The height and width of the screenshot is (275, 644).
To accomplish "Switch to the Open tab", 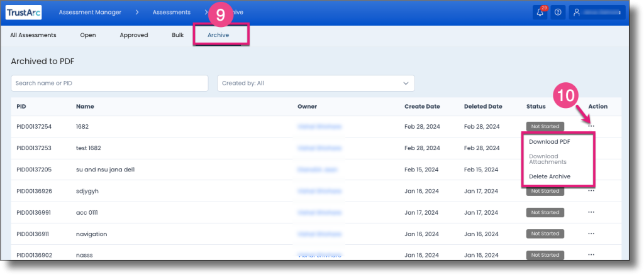I will pos(88,35).
